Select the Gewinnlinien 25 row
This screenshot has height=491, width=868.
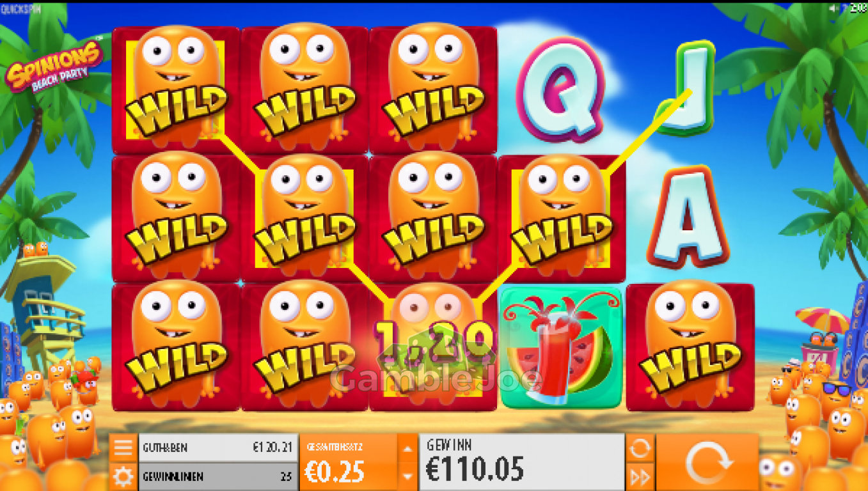(x=218, y=477)
